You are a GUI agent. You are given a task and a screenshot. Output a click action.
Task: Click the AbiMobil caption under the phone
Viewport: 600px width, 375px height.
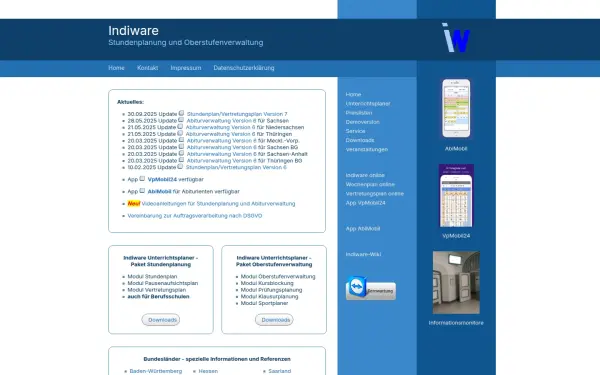(x=456, y=148)
